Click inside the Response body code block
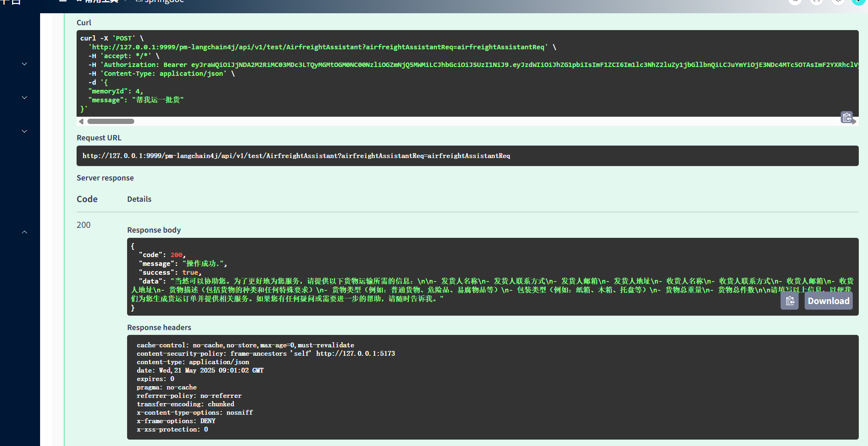 click(441, 273)
